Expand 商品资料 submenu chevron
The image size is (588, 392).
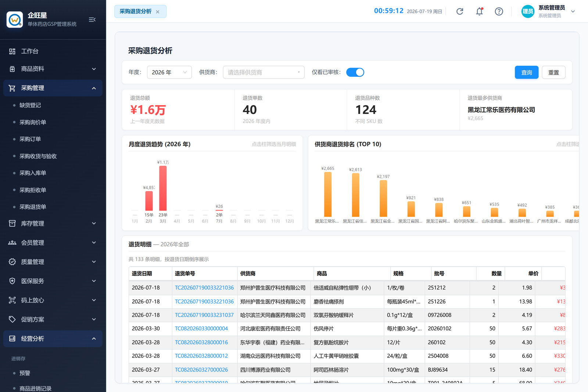pos(94,69)
